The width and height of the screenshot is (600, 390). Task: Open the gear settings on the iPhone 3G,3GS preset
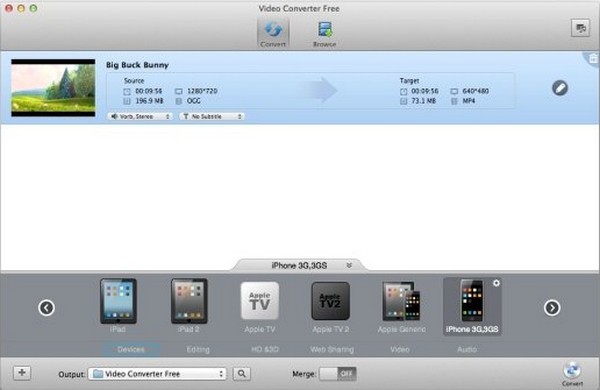pos(496,283)
